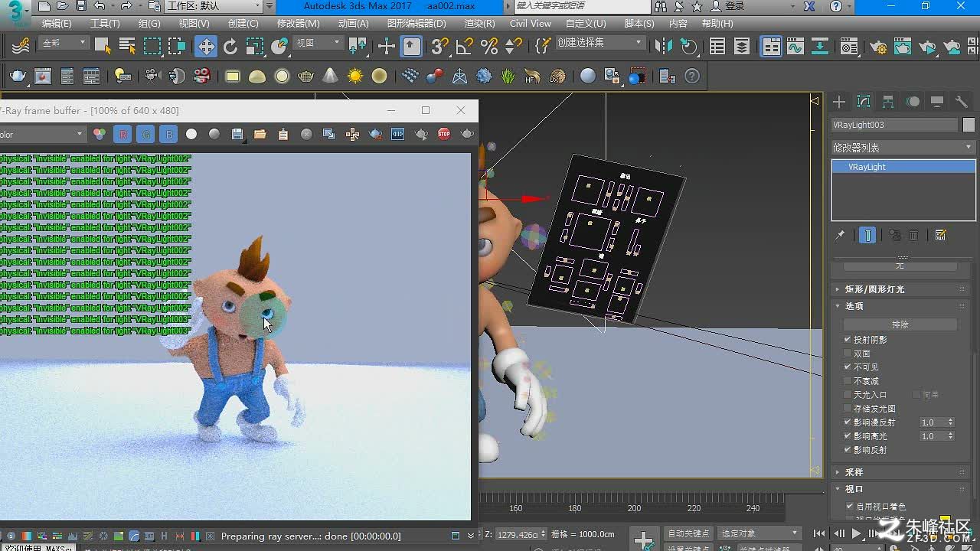Toggle green channel in V-Ray frame buffer
This screenshot has width=980, height=551.
145,135
